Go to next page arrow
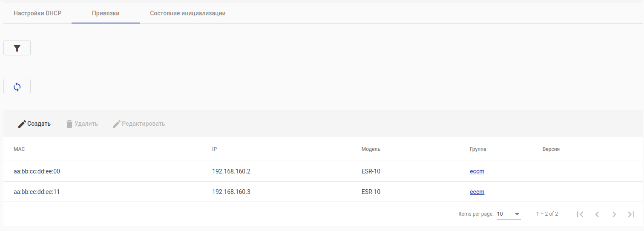 pyautogui.click(x=614, y=214)
